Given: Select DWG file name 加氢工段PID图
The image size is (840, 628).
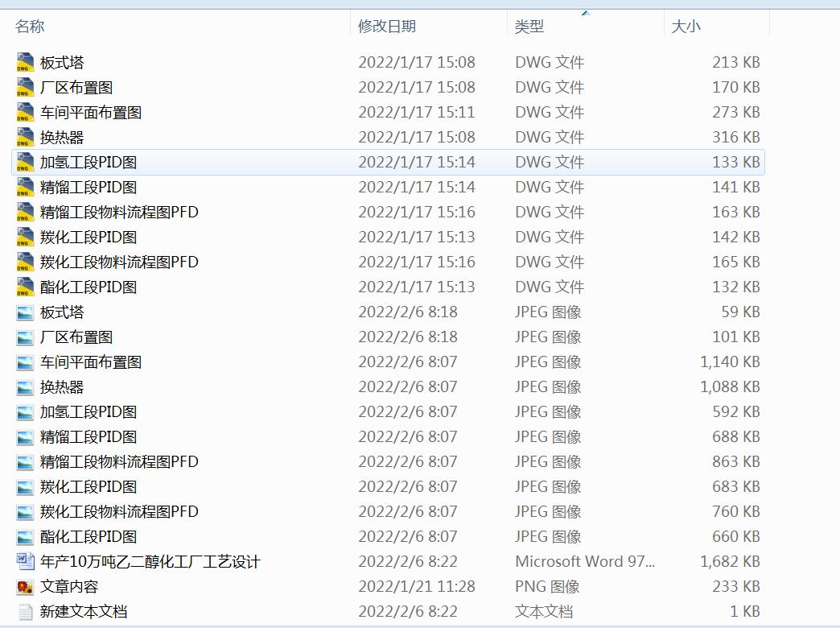Looking at the screenshot, I should point(89,162).
